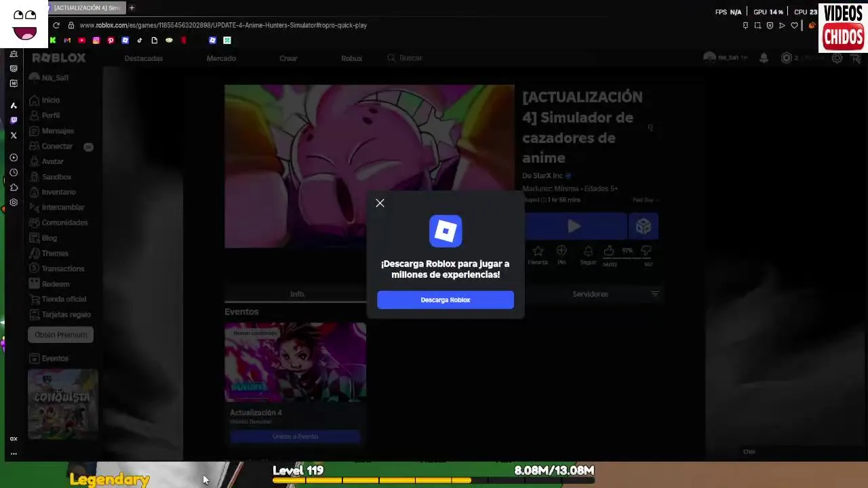The width and height of the screenshot is (868, 488).
Task: Click the Favorita star icon
Action: 538,251
